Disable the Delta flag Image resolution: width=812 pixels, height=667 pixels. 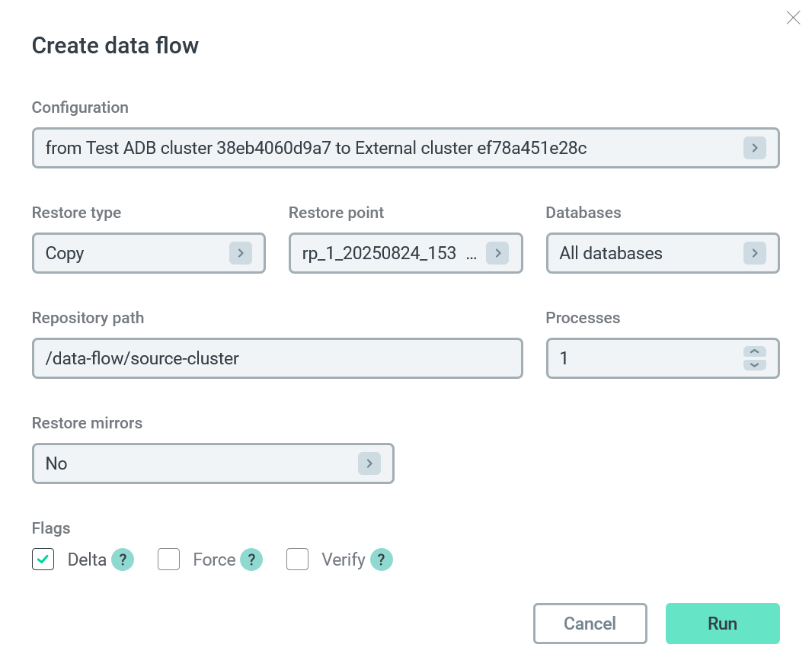tap(43, 560)
